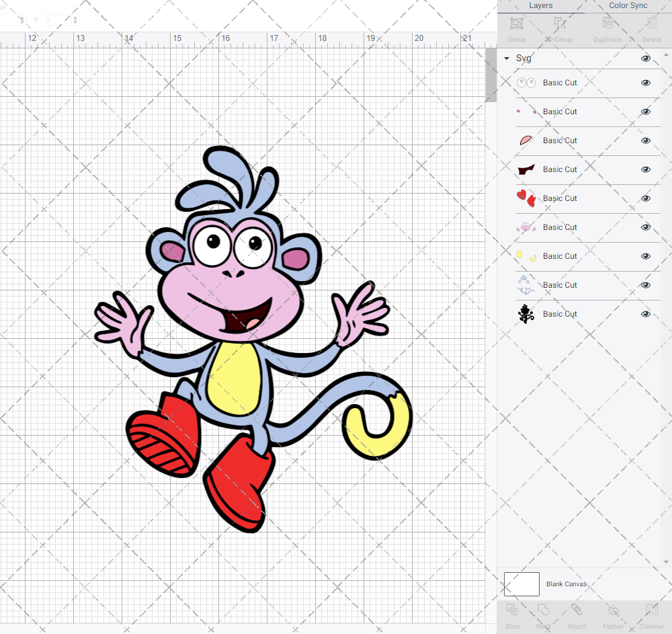Click the monkey's left red boot on canvas
The image size is (672, 634).
(x=165, y=435)
